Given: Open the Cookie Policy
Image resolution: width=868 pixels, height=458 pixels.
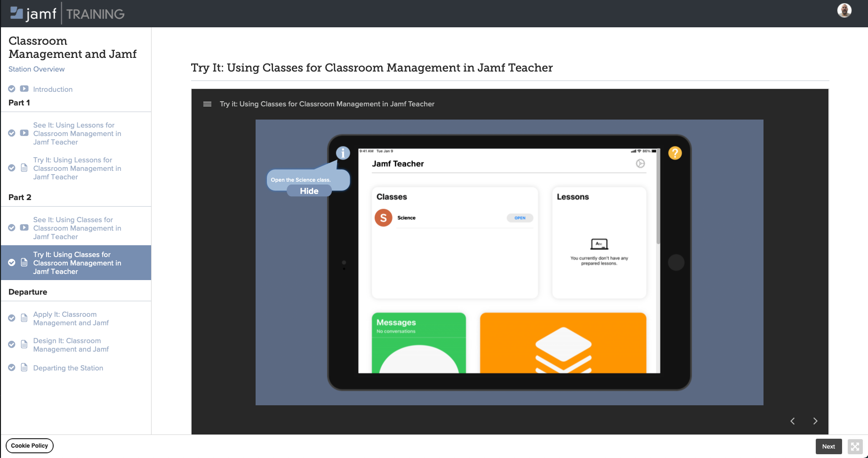Looking at the screenshot, I should click(x=29, y=445).
